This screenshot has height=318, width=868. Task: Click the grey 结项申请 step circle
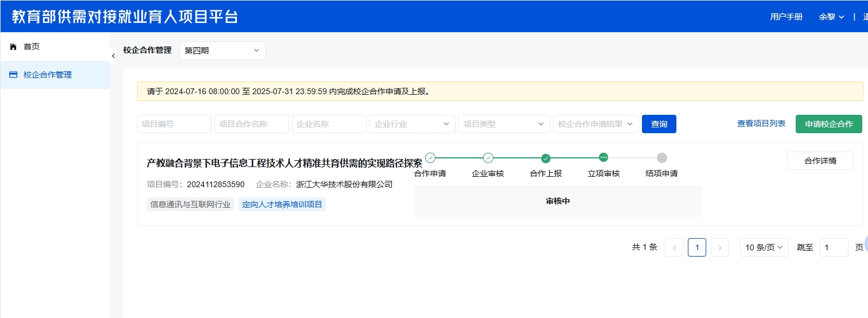click(x=661, y=158)
